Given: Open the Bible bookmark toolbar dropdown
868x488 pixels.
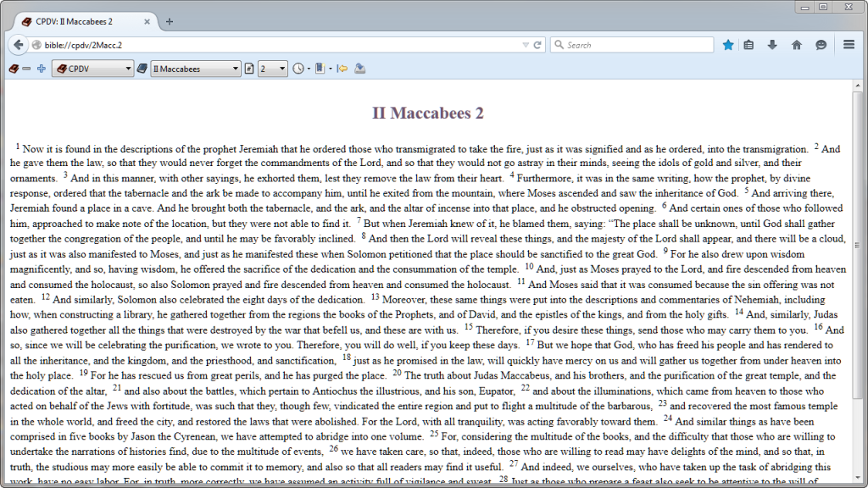Looking at the screenshot, I should [x=323, y=69].
